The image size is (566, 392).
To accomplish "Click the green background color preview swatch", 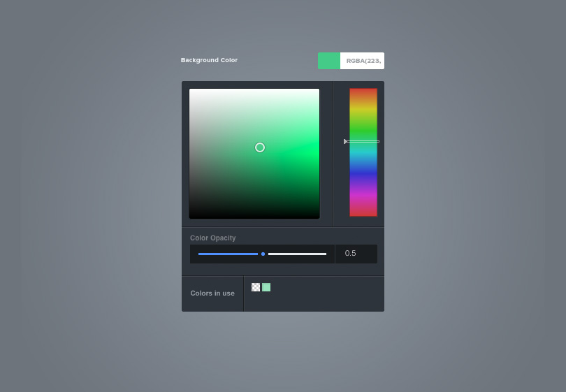I will point(329,61).
